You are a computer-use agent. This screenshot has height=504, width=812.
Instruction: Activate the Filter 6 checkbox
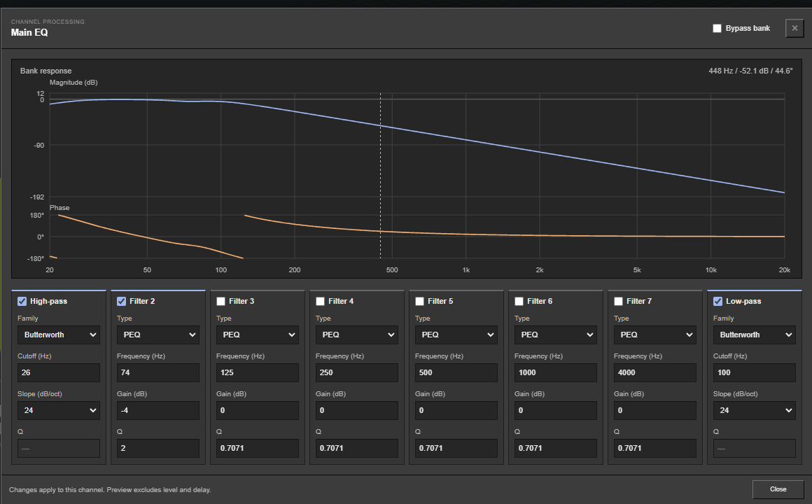(x=519, y=301)
